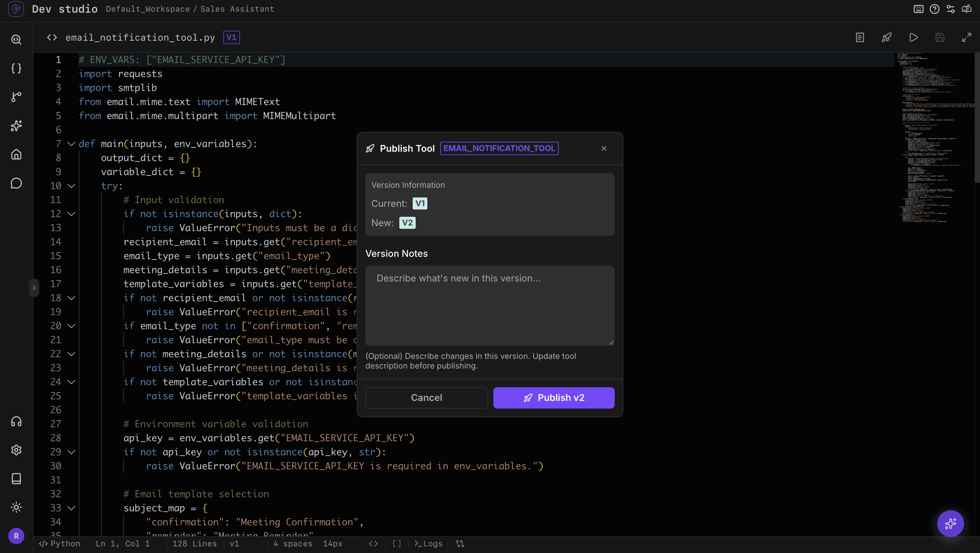Click Sales Assistant in the breadcrumb
The height and width of the screenshot is (553, 980).
tap(237, 9)
